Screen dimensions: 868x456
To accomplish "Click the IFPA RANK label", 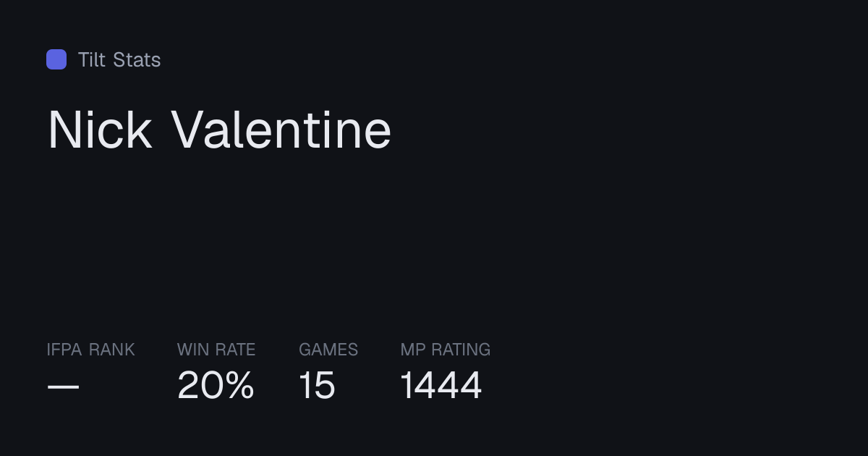I will point(90,350).
